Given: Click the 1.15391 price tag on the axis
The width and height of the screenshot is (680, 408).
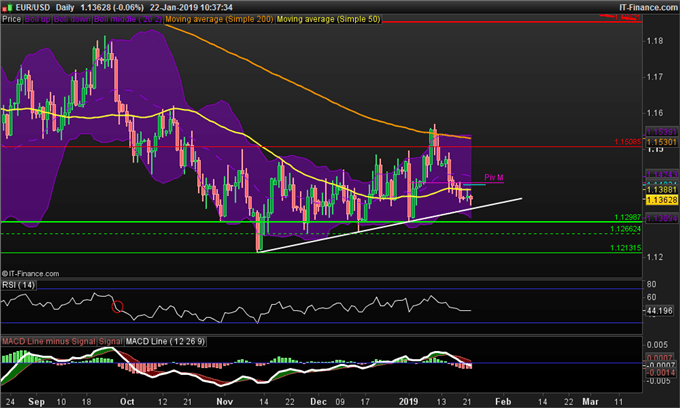Looking at the screenshot, I should click(x=661, y=132).
